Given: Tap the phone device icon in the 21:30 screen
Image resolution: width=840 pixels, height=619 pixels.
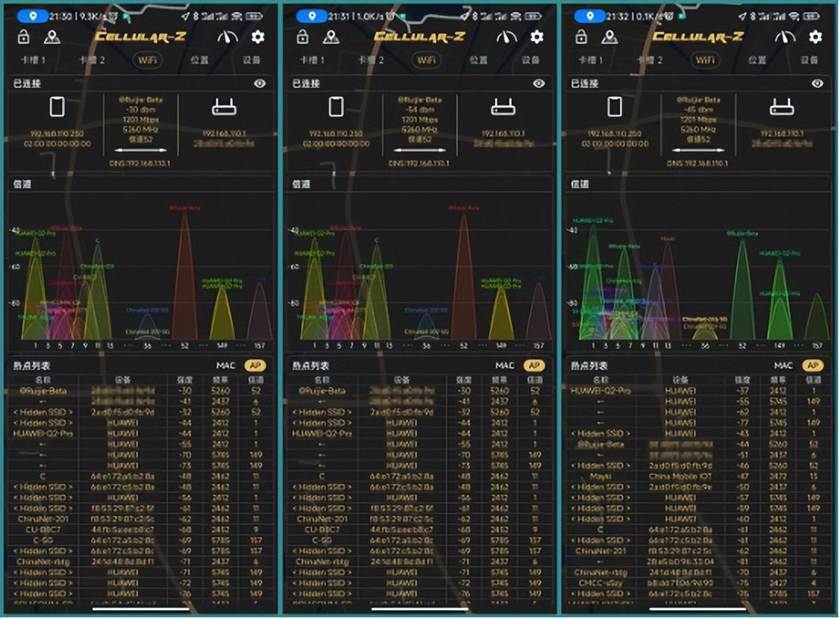Looking at the screenshot, I should (58, 107).
